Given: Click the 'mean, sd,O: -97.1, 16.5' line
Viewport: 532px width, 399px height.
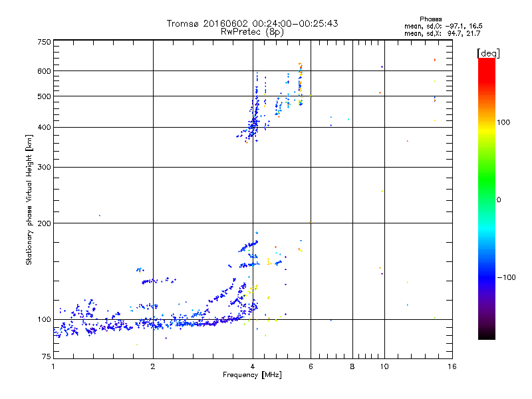Looking at the screenshot, I should point(443,26).
